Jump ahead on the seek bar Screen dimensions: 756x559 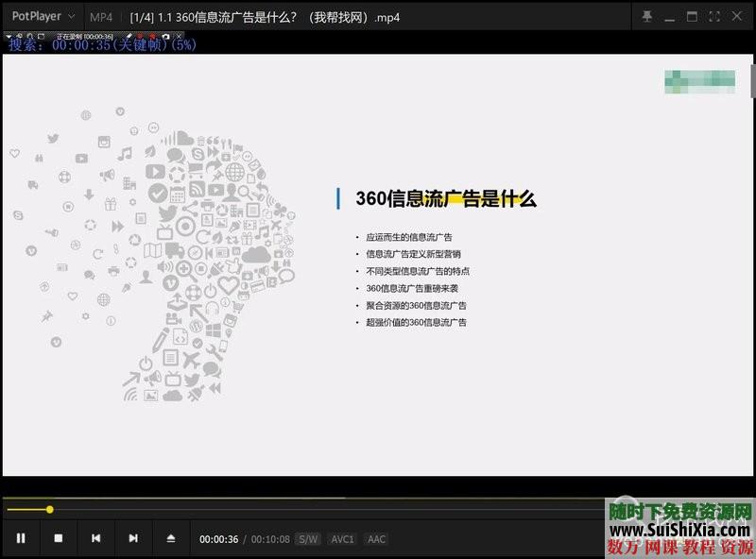click(x=378, y=509)
